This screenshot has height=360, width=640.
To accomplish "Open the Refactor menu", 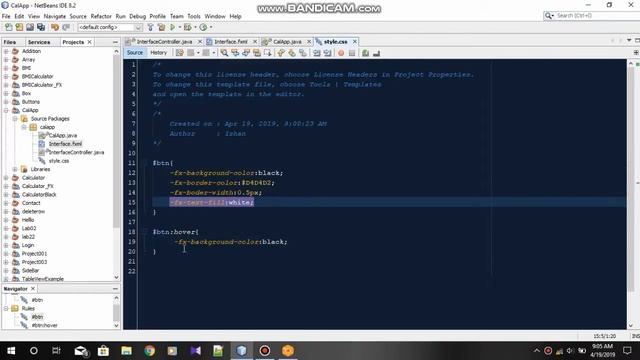I will [x=101, y=16].
